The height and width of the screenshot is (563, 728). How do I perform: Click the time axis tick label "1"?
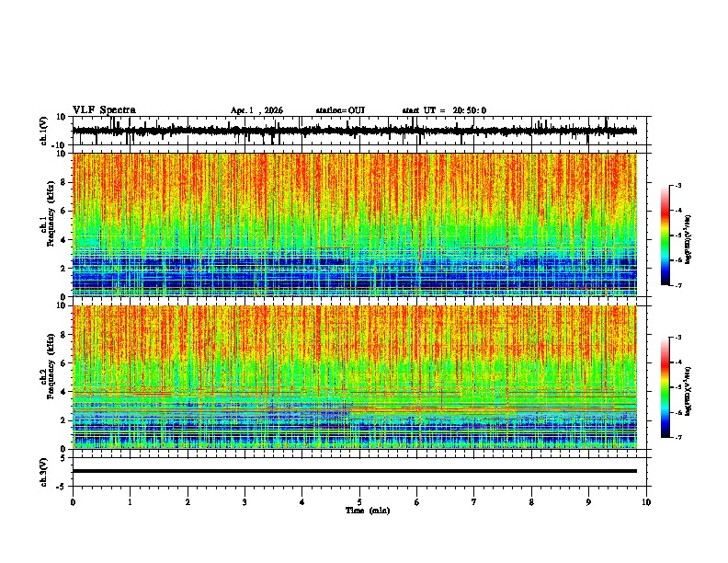point(130,502)
